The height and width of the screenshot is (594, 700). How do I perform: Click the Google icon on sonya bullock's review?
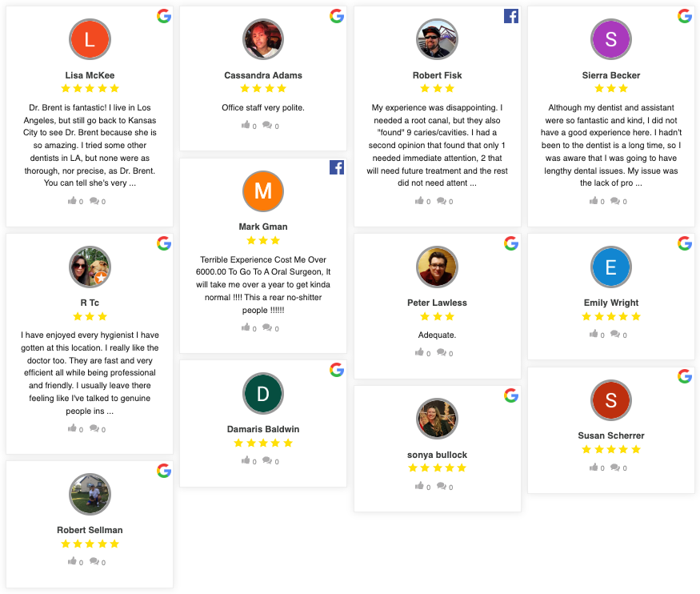(x=510, y=394)
